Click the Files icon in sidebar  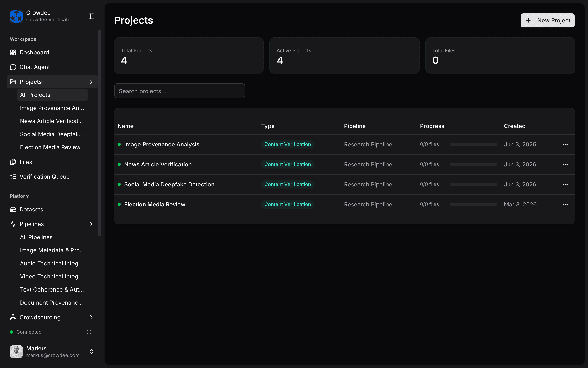(13, 162)
